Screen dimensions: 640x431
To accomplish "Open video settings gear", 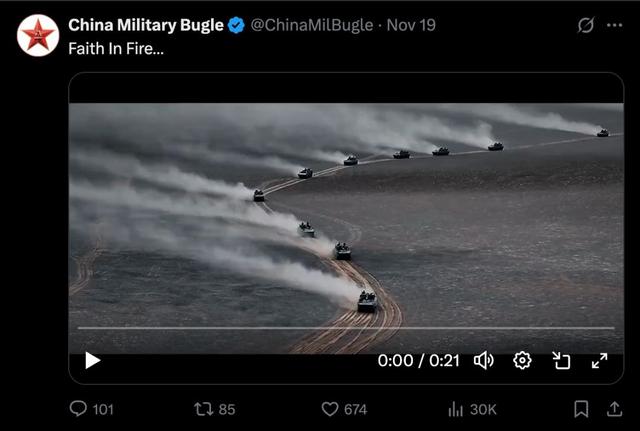I will point(522,361).
